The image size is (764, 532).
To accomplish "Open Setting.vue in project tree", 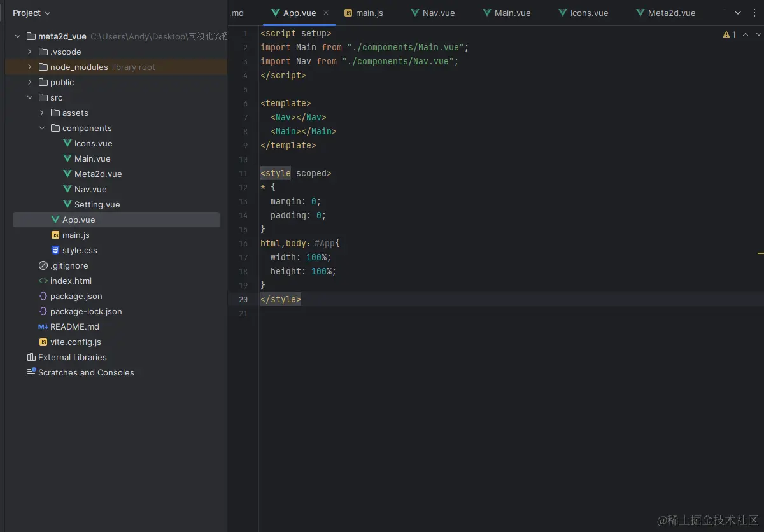I will click(x=97, y=204).
